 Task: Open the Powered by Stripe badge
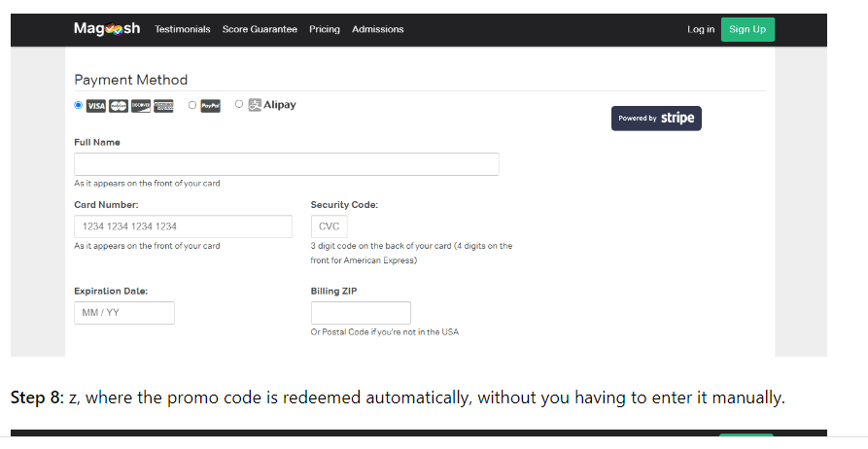(x=656, y=119)
